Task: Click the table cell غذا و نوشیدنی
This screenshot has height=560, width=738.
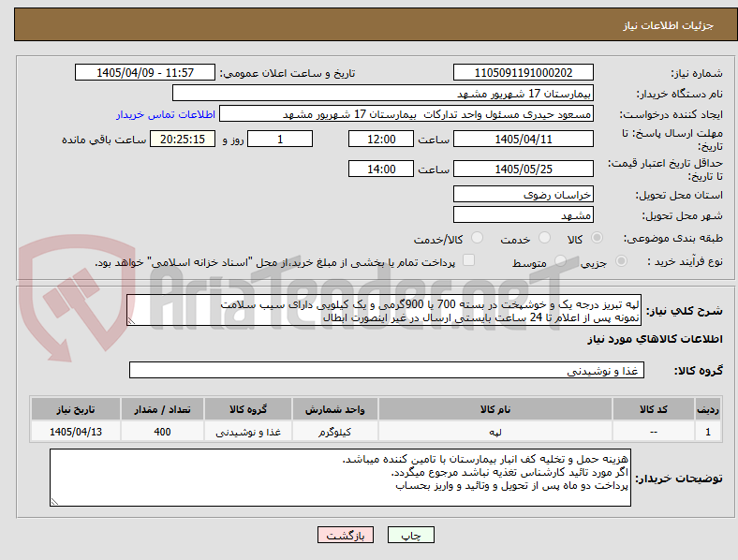Action: pyautogui.click(x=248, y=431)
